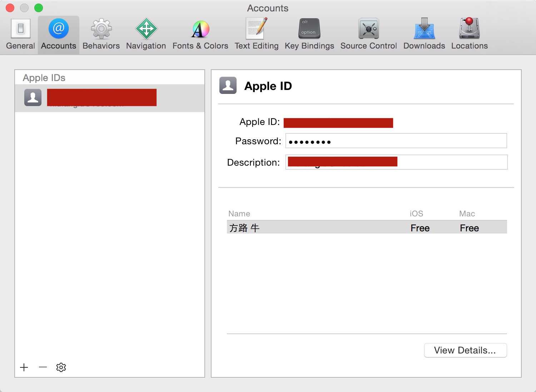Select the Apple ID account row icon
This screenshot has width=536, height=392.
33,97
